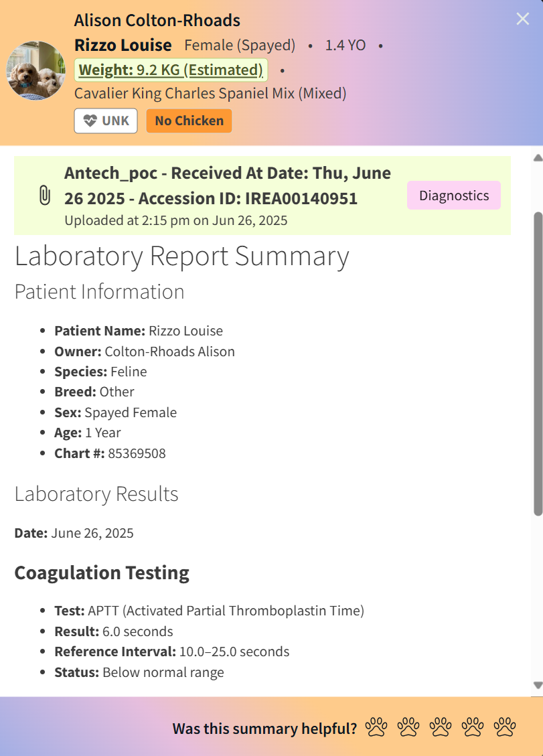Give five paws by clicking the last paw
This screenshot has width=543, height=756.
503,727
